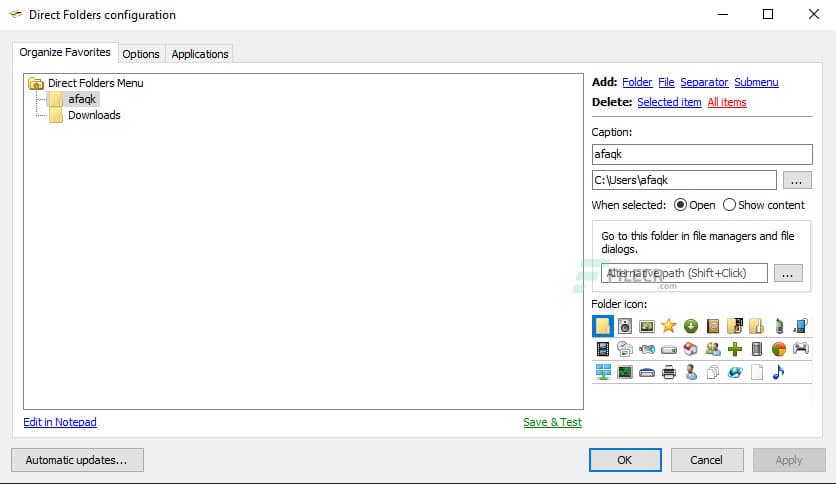Delete Selected item link
This screenshot has width=836, height=484.
coord(669,102)
